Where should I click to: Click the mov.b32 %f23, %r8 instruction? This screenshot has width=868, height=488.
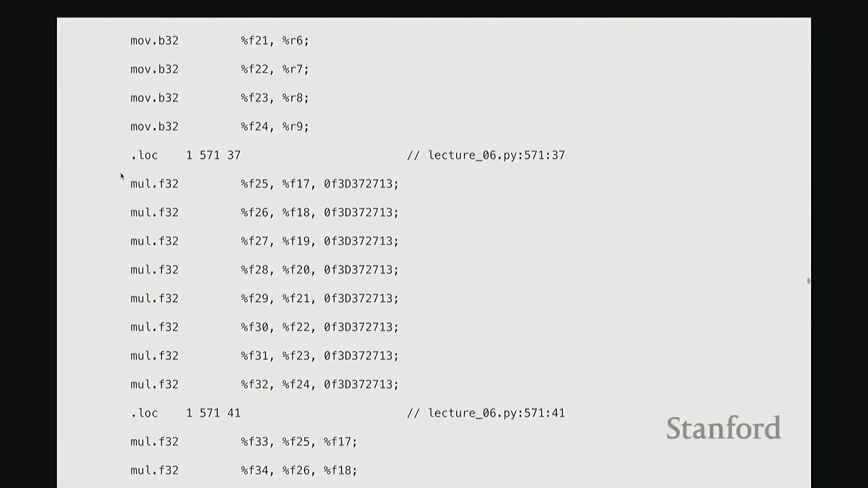220,98
